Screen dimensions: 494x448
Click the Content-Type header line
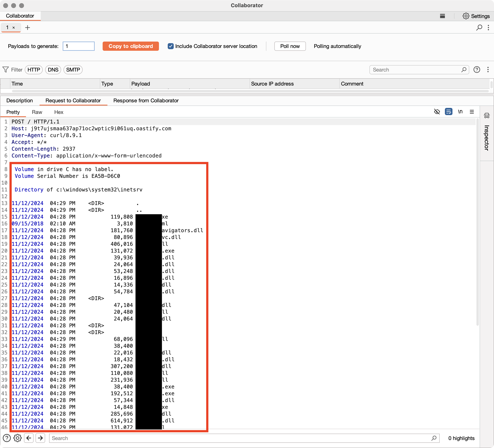(x=86, y=156)
